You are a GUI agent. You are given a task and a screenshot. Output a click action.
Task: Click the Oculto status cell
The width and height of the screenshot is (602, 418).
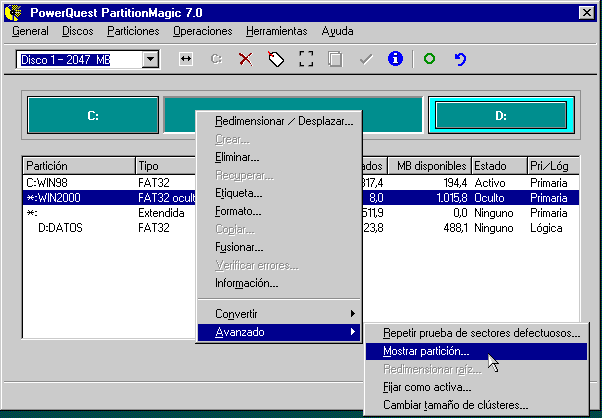click(x=490, y=198)
